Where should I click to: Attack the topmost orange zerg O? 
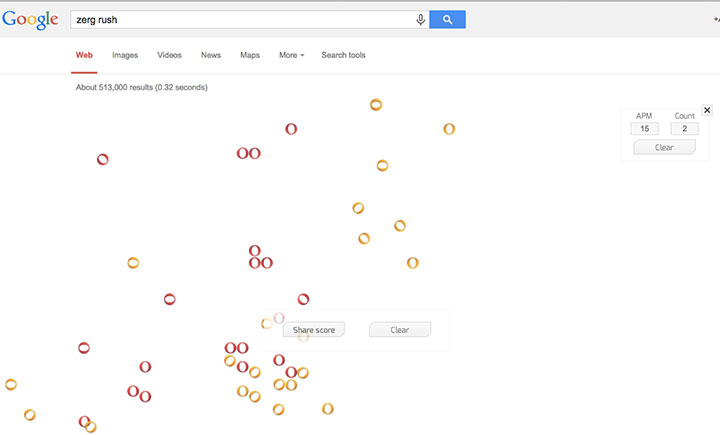tap(376, 105)
